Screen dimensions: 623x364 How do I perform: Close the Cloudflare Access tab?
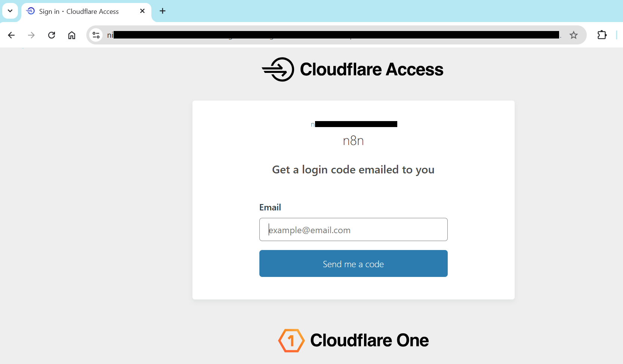(x=142, y=11)
